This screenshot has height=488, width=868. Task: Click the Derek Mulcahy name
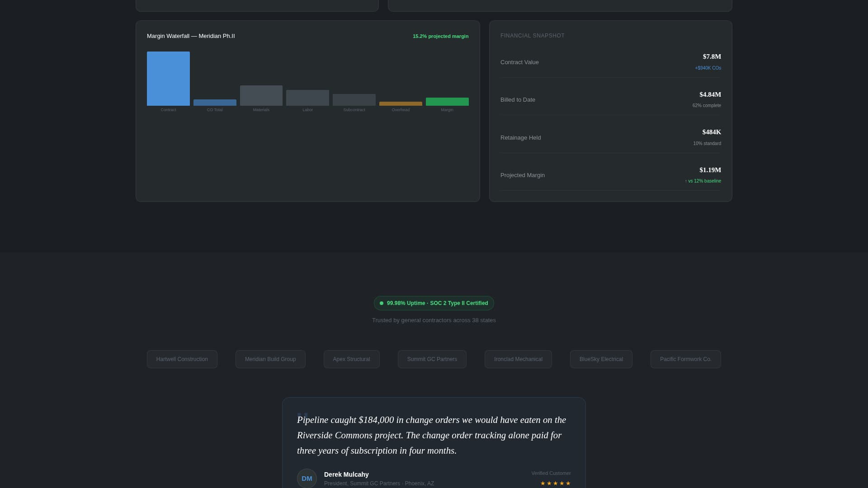point(346,474)
